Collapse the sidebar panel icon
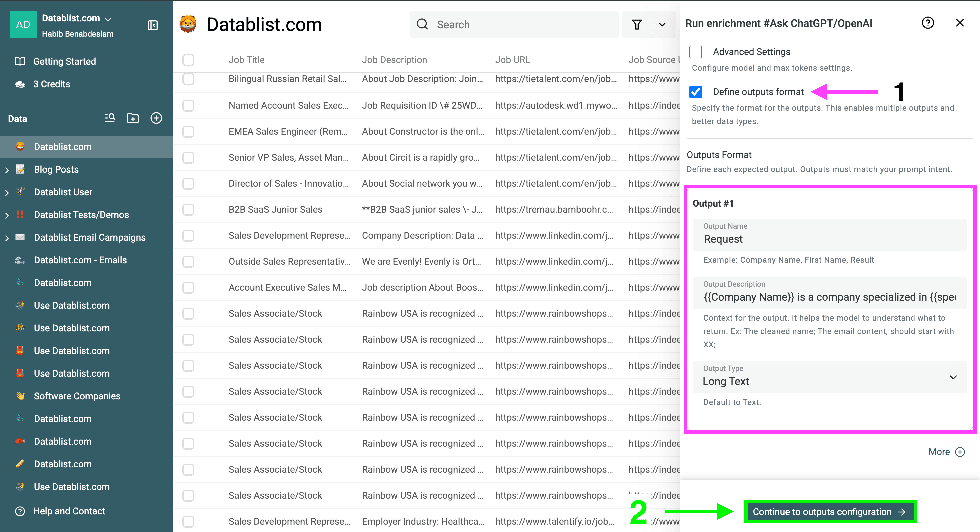This screenshot has height=532, width=980. pos(153,25)
